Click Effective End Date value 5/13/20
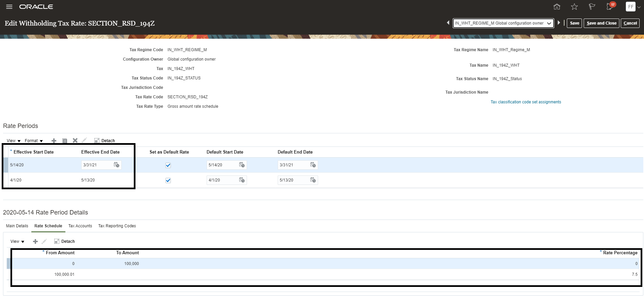This screenshot has height=296, width=644. coord(88,180)
